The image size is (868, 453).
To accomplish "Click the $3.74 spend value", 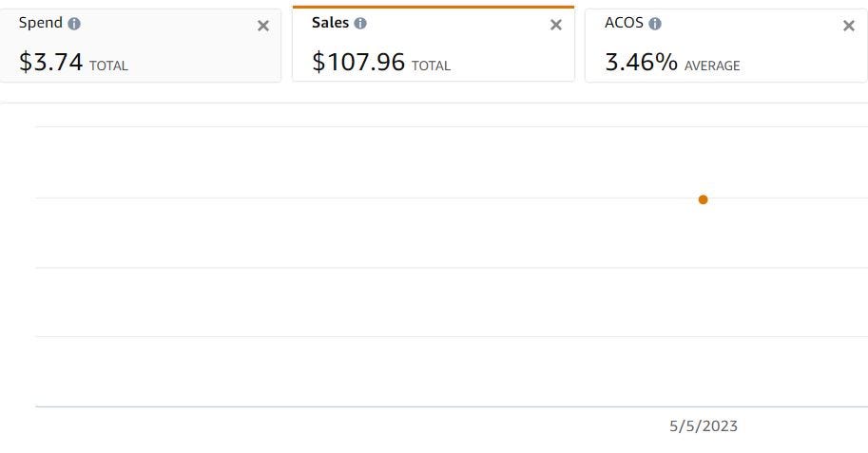I will (50, 62).
